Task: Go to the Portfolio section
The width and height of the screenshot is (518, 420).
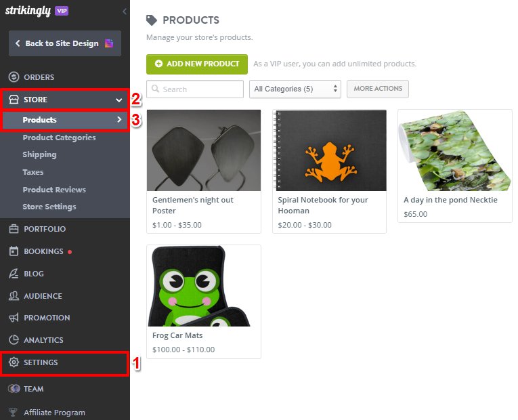Action: coord(45,229)
